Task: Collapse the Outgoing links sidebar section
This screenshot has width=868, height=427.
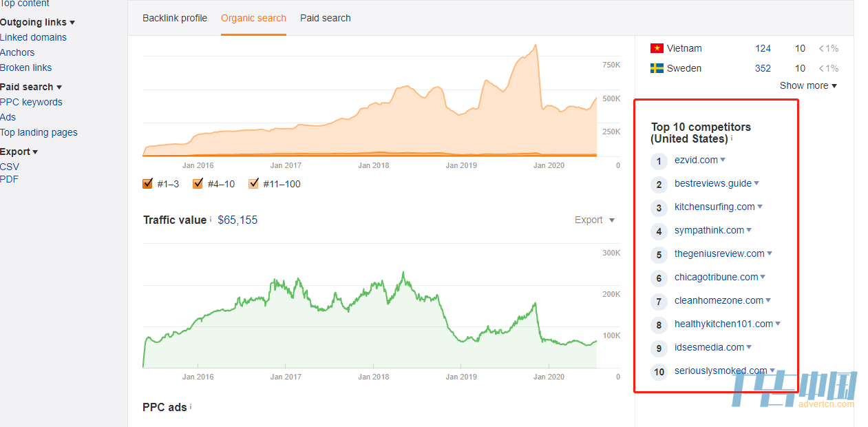Action: click(37, 22)
